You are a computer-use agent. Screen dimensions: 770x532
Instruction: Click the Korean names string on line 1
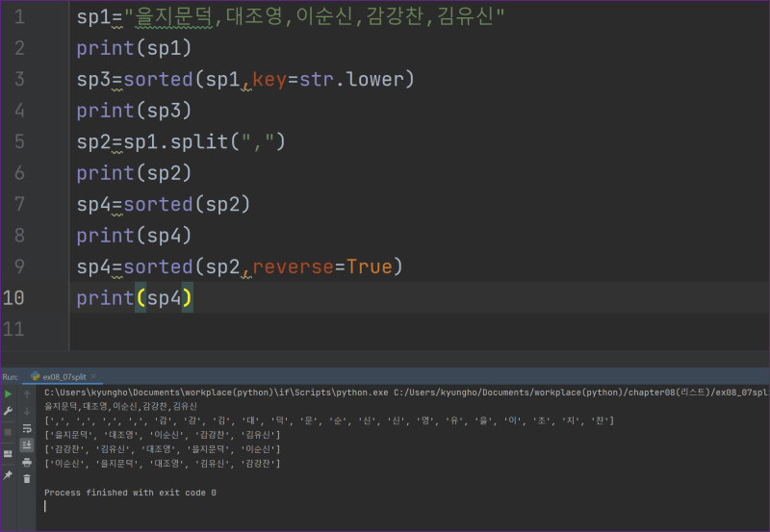315,16
